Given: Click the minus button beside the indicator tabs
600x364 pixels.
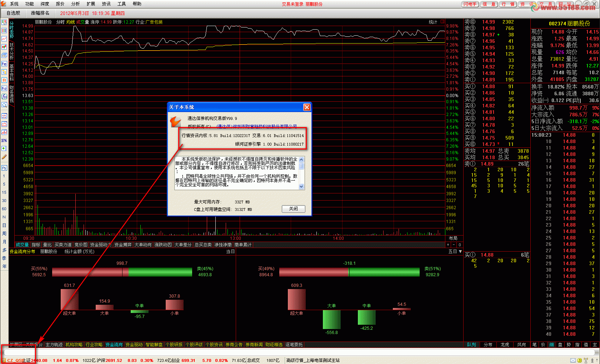Looking at the screenshot, I should pyautogui.click(x=454, y=245).
